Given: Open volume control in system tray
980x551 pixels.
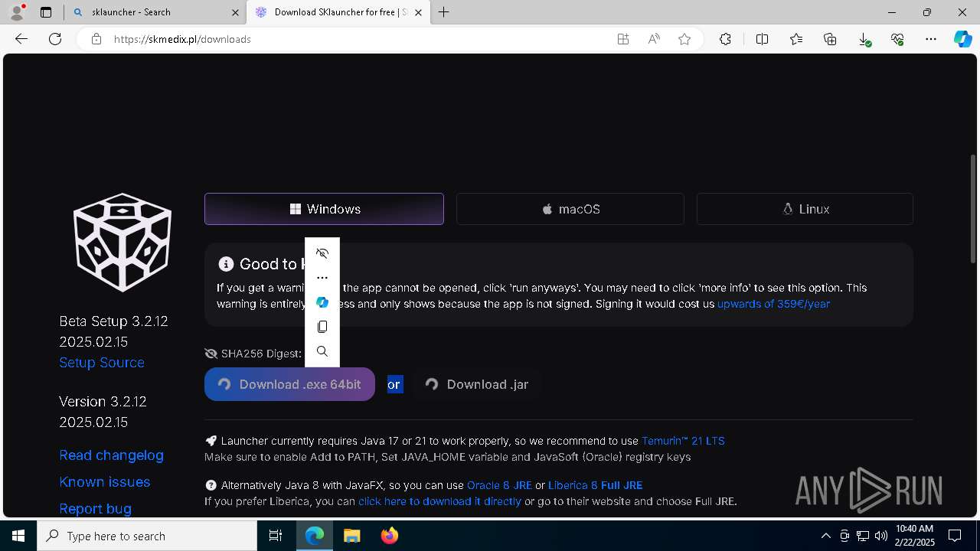Looking at the screenshot, I should pyautogui.click(x=881, y=536).
